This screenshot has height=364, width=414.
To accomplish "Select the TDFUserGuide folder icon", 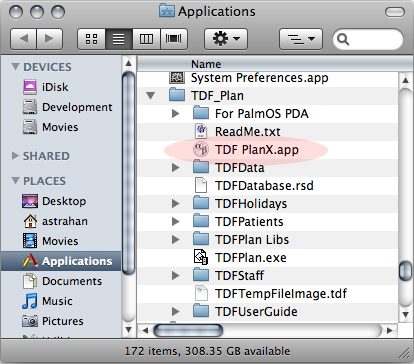I will [x=201, y=311].
